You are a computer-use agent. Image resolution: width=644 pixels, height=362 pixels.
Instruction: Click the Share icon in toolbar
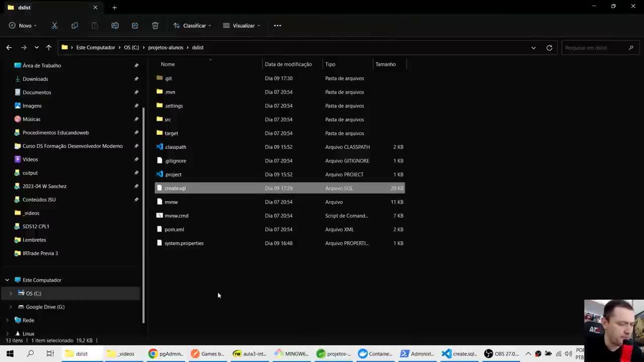[135, 26]
